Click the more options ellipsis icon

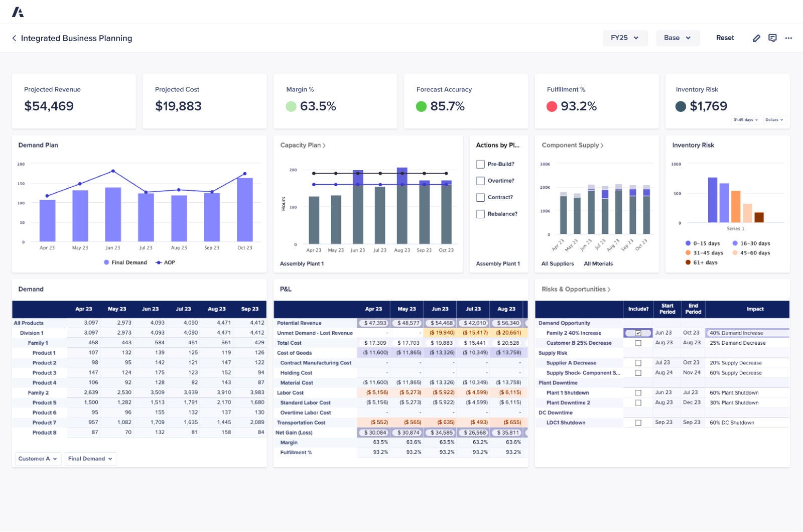pyautogui.click(x=788, y=38)
